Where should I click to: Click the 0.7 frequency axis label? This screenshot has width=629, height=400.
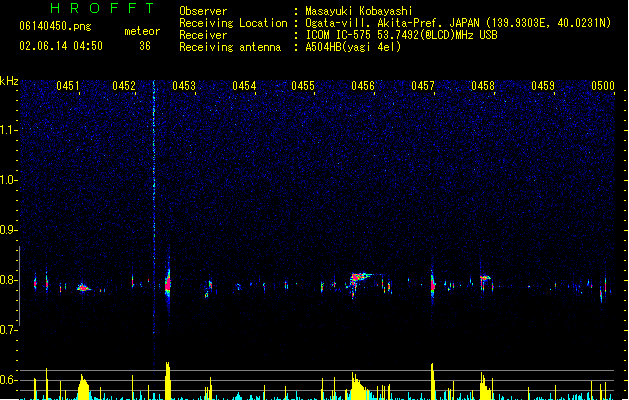click(8, 330)
